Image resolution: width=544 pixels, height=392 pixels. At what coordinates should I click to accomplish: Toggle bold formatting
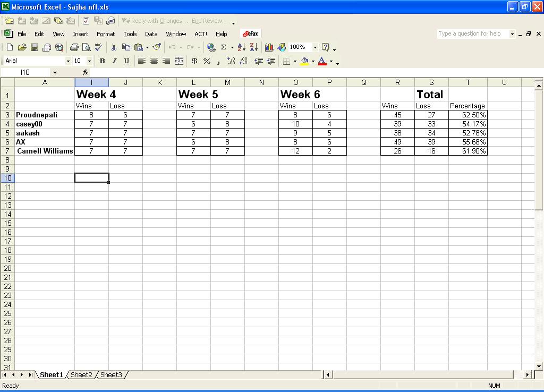(102, 61)
